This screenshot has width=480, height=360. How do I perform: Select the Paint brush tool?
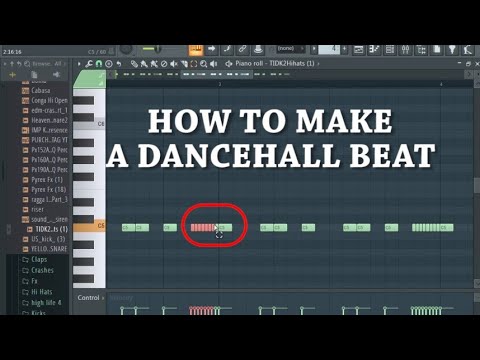tap(144, 64)
